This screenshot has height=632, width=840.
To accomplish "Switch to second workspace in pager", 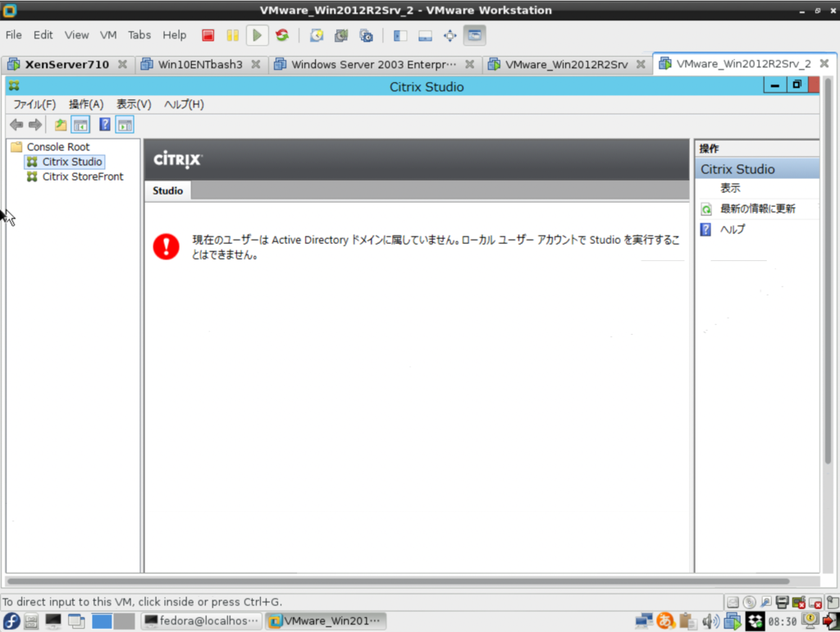I will [x=125, y=621].
